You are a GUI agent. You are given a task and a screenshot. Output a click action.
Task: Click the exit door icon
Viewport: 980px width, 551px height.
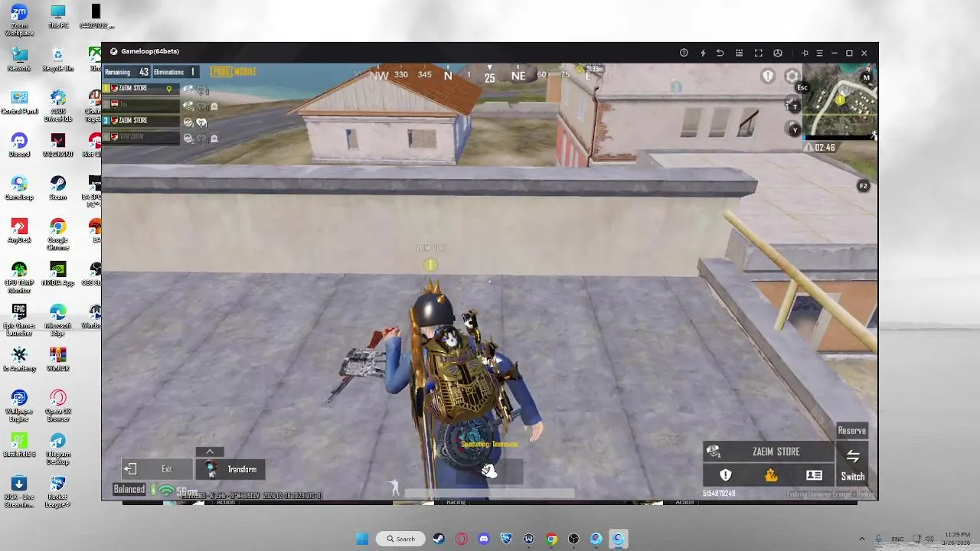(x=130, y=469)
